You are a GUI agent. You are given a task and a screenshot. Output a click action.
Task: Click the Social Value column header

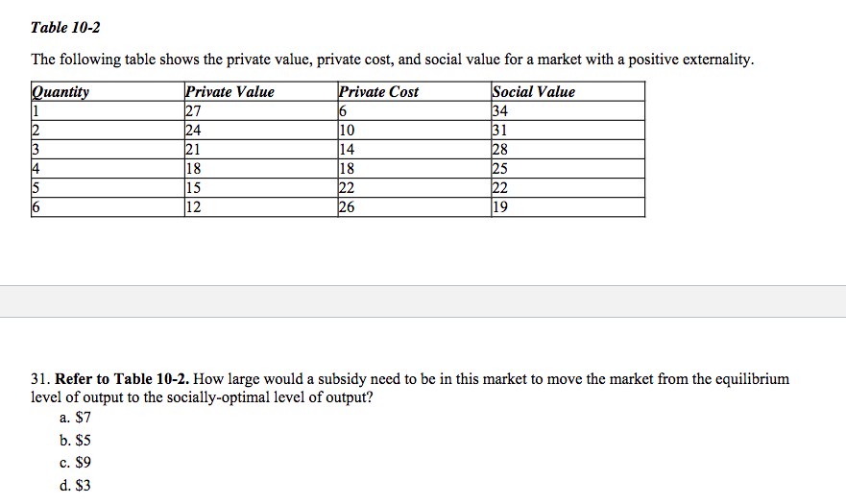click(533, 92)
